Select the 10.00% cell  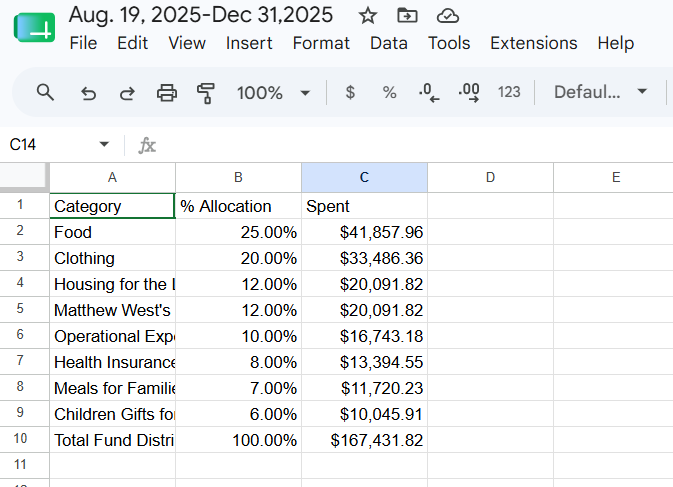238,336
